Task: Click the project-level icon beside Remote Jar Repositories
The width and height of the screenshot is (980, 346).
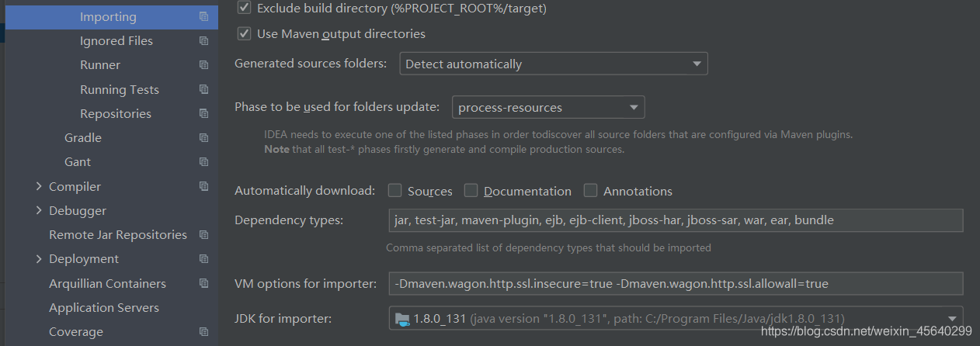Action: [203, 234]
